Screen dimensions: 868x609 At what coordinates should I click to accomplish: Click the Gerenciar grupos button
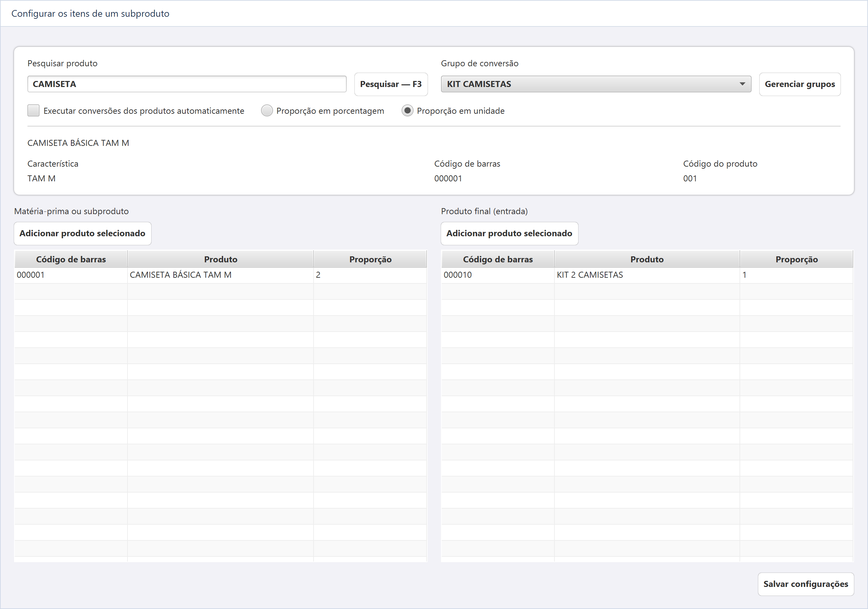coord(800,84)
